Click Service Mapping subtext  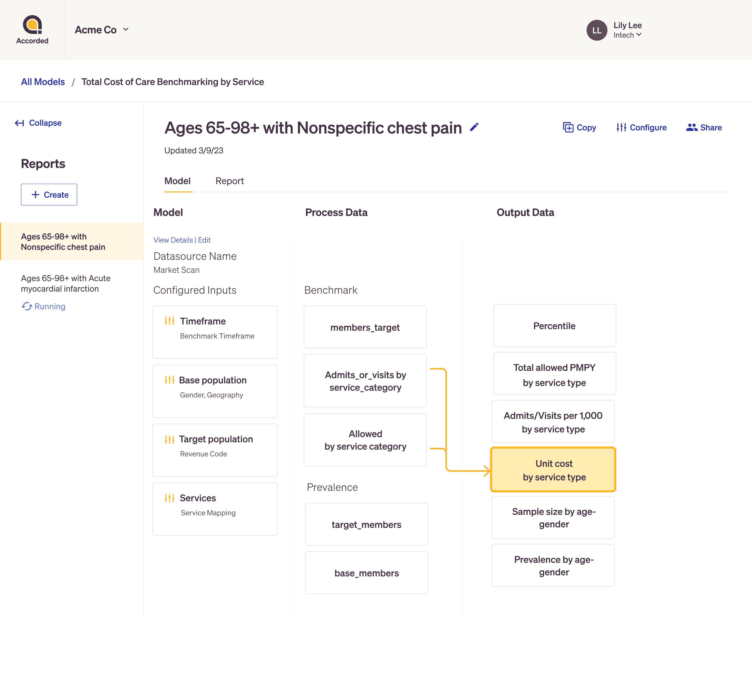point(208,513)
